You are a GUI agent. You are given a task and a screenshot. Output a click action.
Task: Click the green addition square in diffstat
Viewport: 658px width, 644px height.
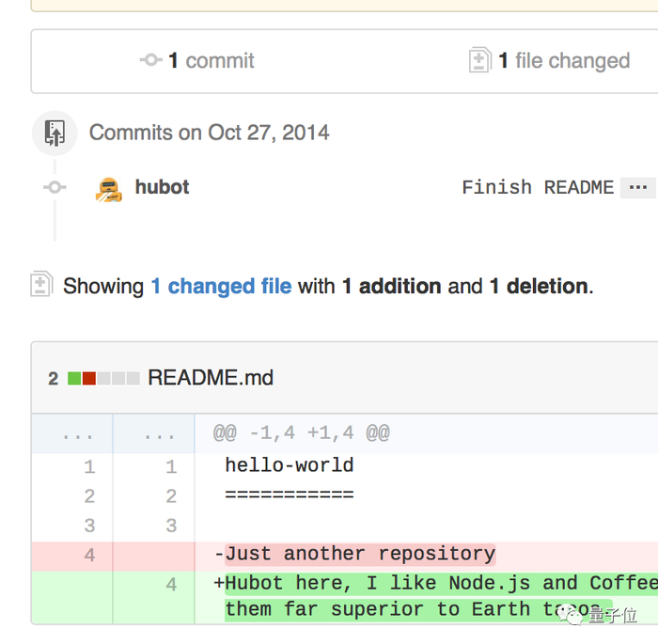coord(73,378)
